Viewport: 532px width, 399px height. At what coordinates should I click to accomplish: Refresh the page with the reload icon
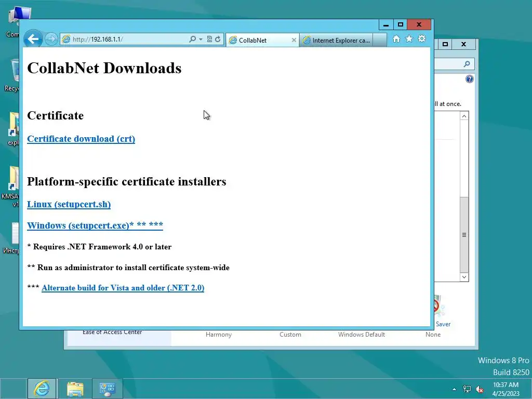218,39
